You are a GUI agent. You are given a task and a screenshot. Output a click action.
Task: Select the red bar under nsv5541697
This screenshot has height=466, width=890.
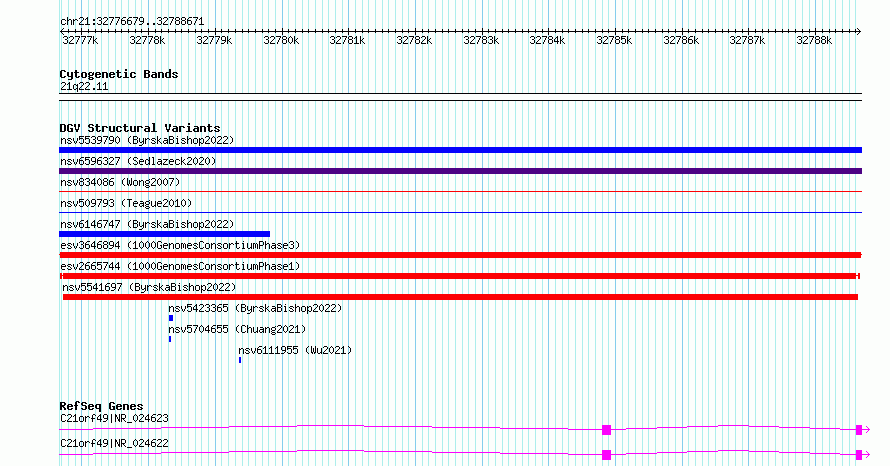coord(460,297)
